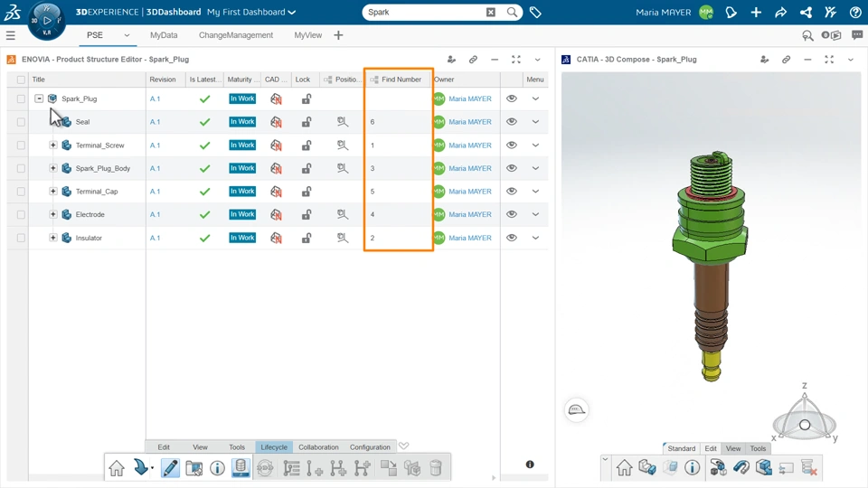The height and width of the screenshot is (488, 868).
Task: Open the PSE tab dropdown chevron
Action: pyautogui.click(x=127, y=35)
